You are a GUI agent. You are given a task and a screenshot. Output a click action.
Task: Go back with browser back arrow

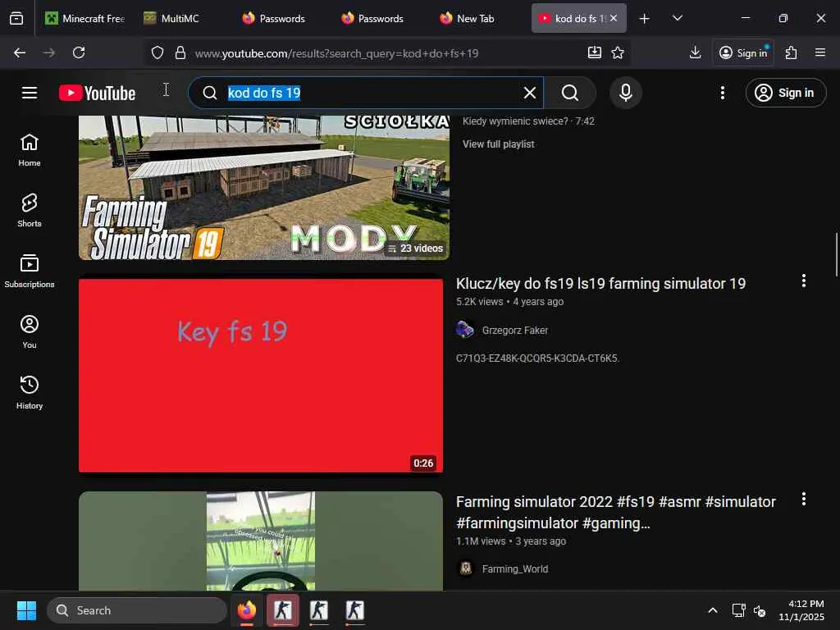click(20, 52)
